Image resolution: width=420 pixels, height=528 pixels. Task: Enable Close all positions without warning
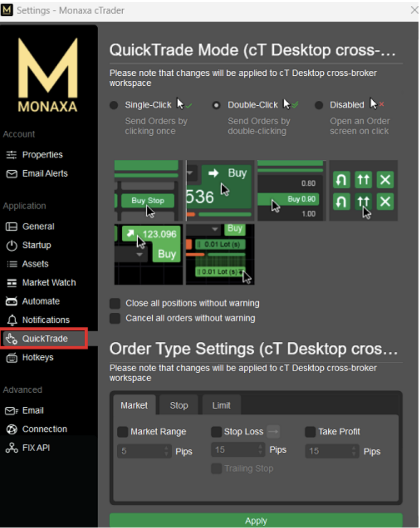115,303
